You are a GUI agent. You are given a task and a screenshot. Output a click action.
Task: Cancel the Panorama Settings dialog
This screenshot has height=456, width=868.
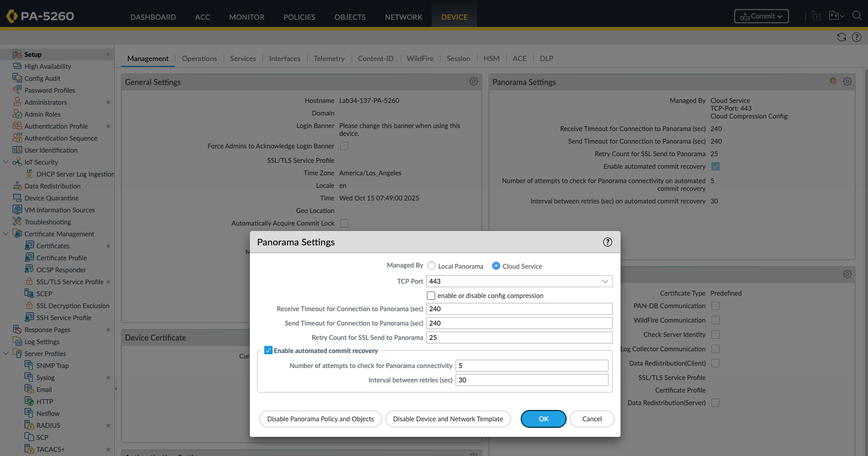pos(592,419)
